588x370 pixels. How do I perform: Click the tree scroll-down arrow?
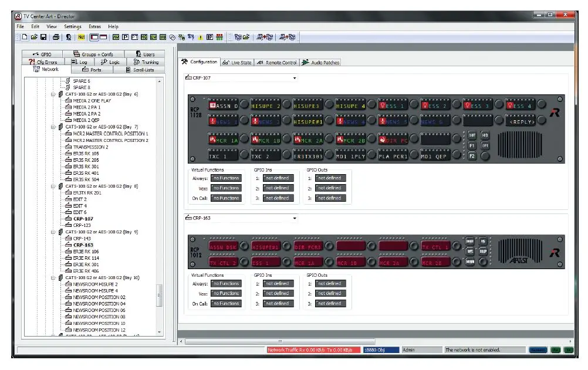[x=160, y=332]
